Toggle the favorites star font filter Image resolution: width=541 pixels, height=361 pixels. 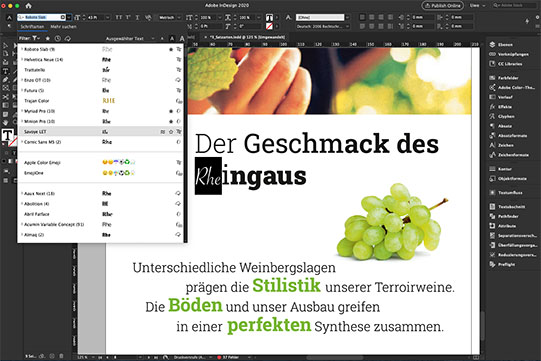48,39
